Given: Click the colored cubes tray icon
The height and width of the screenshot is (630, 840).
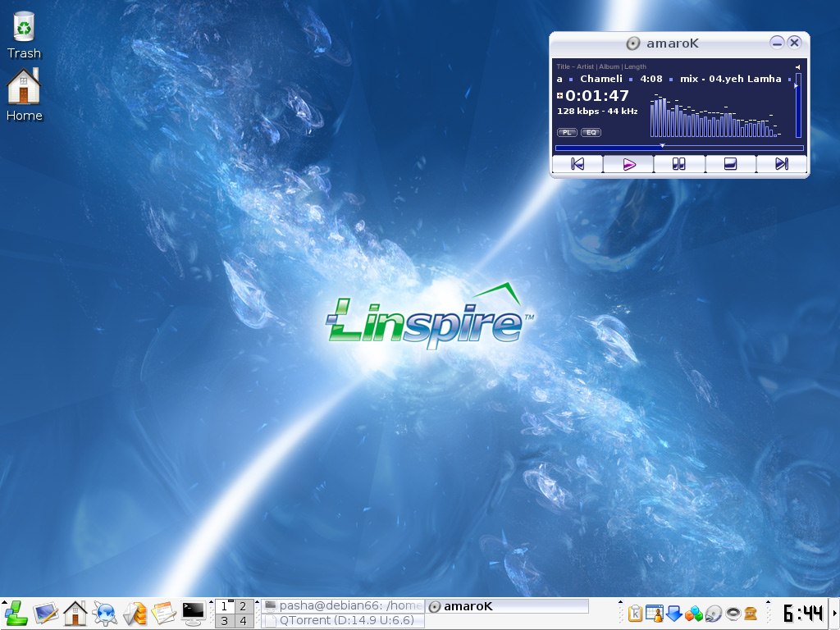Looking at the screenshot, I should (x=693, y=614).
